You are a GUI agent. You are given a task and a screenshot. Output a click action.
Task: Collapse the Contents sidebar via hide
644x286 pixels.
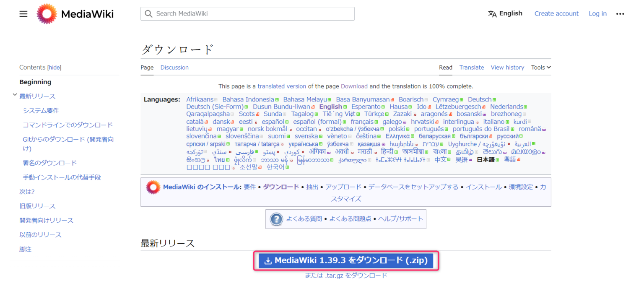point(54,67)
